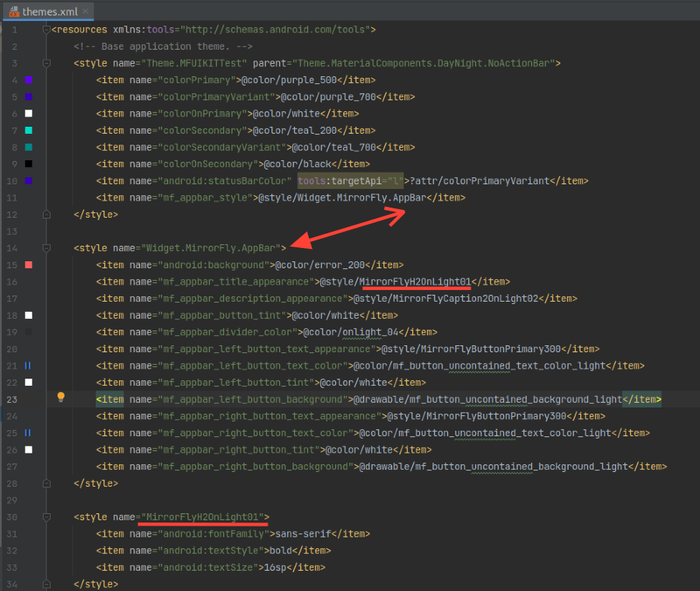Click the @style/Widget.MirrorFly.AppBar reference on line 11
The image size is (700, 591).
[x=342, y=198]
